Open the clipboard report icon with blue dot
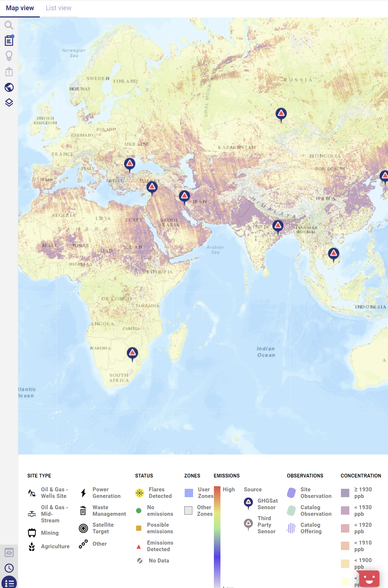This screenshot has width=388, height=588. pos(9,40)
